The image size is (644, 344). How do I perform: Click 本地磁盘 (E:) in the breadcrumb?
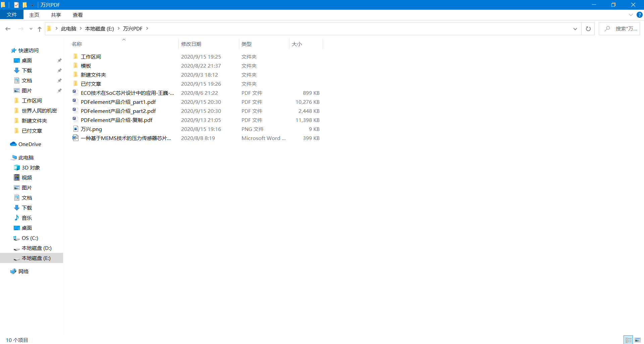click(x=100, y=29)
